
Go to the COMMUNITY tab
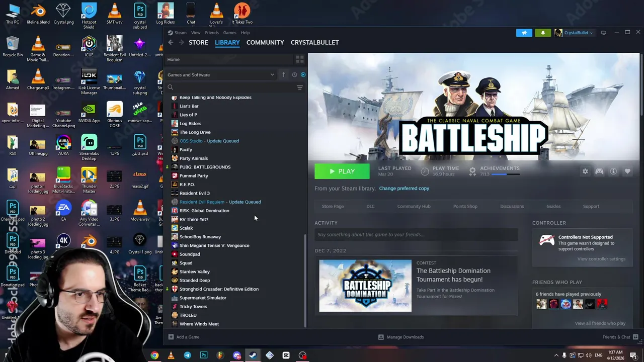(265, 42)
